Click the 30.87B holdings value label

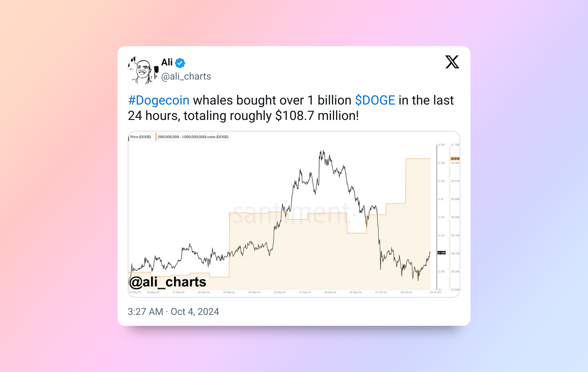(455, 159)
